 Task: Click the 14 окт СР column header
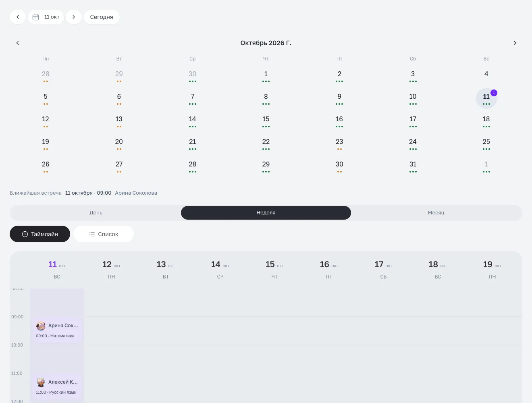pos(220,270)
